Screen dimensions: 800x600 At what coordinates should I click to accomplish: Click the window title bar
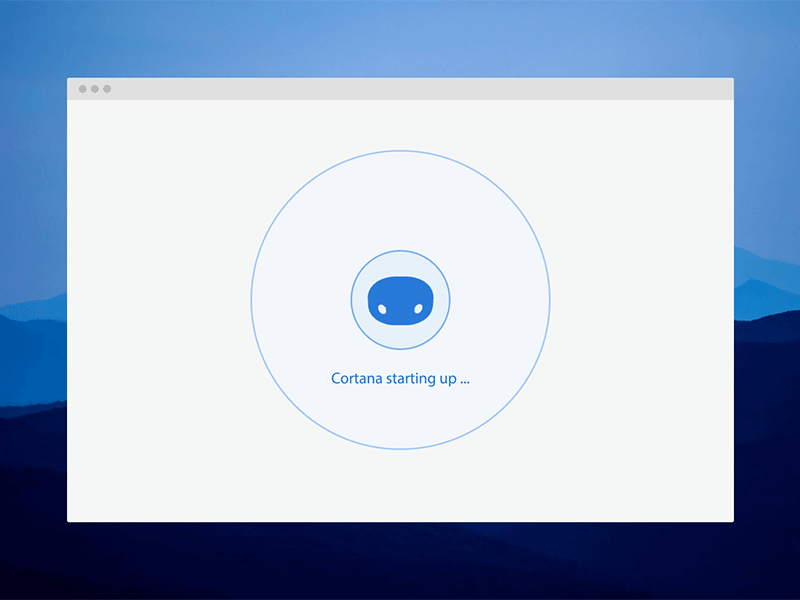click(x=400, y=88)
